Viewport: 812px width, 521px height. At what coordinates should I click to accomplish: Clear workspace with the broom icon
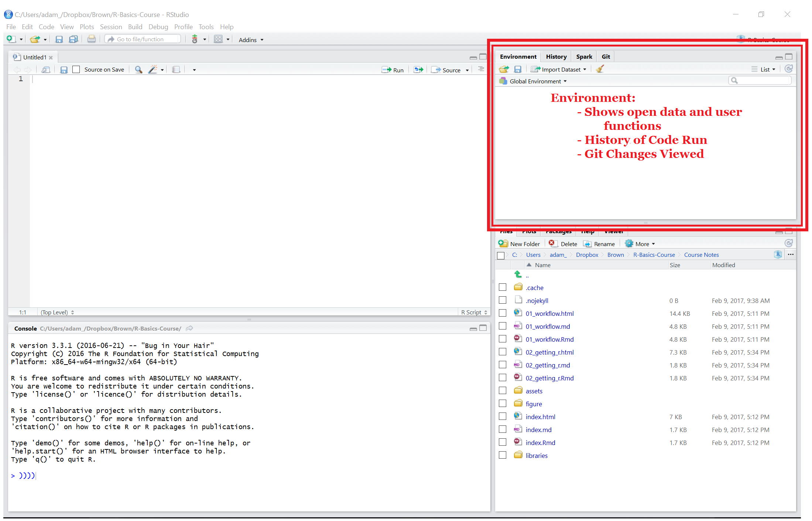pyautogui.click(x=600, y=69)
